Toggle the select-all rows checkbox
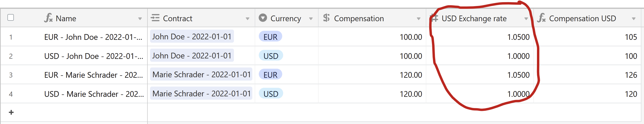Image resolution: width=644 pixels, height=124 pixels. tap(11, 17)
